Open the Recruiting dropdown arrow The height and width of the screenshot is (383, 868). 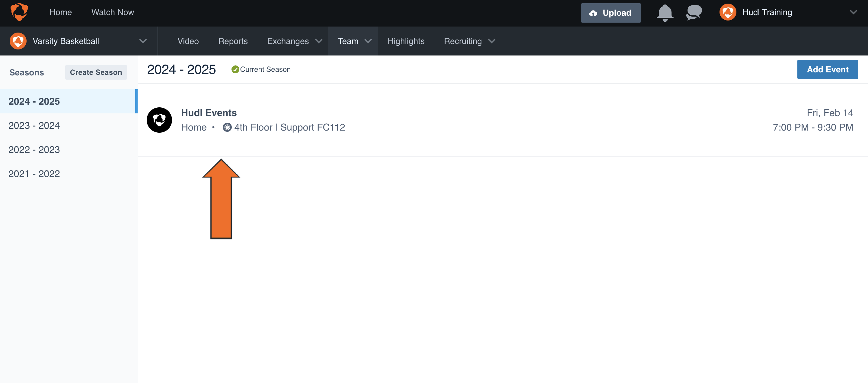pyautogui.click(x=492, y=41)
